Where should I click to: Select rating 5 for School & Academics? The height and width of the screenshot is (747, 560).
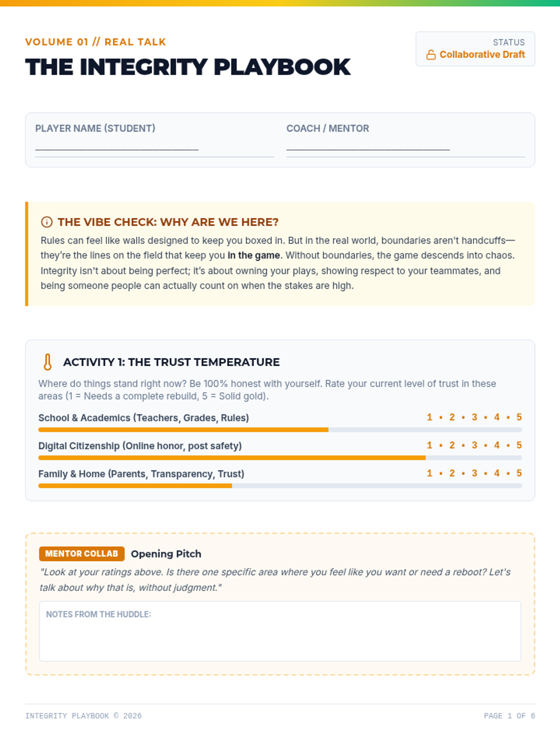pyautogui.click(x=519, y=417)
